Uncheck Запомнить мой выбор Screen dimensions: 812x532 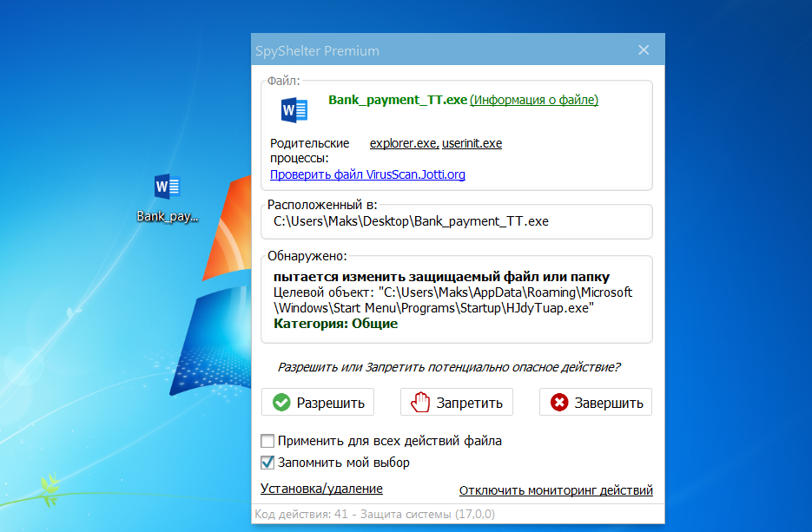(267, 462)
